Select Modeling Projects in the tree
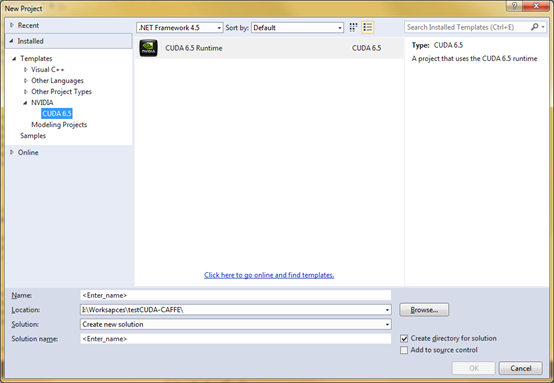 [59, 124]
